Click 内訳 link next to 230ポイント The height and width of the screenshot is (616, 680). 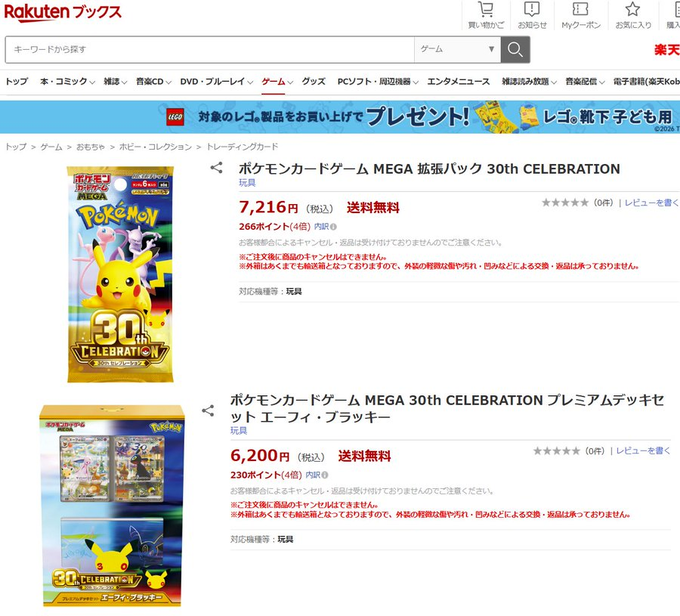[x=313, y=475]
